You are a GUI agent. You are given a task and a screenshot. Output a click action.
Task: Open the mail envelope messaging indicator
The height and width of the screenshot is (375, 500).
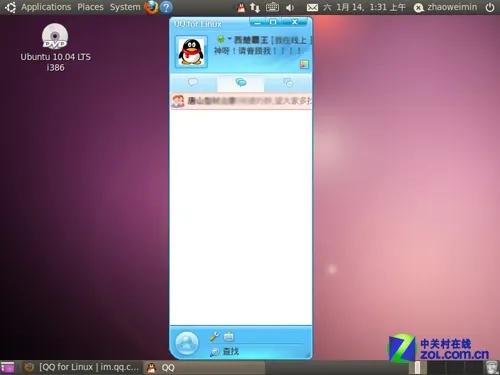pyautogui.click(x=312, y=7)
